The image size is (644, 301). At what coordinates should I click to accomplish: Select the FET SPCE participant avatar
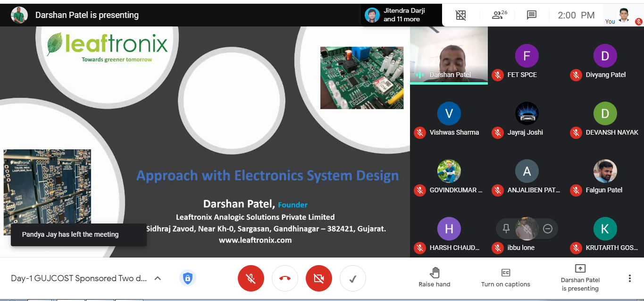pyautogui.click(x=527, y=56)
